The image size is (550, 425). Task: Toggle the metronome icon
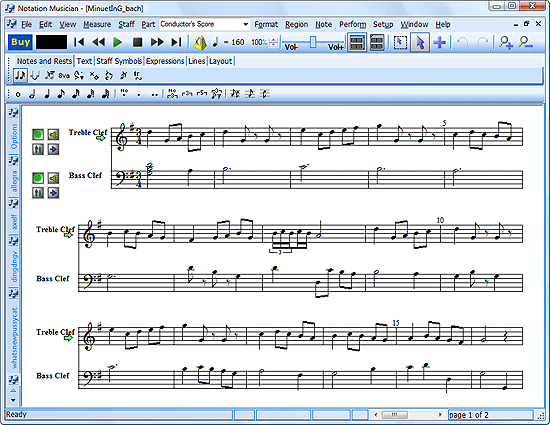[200, 42]
